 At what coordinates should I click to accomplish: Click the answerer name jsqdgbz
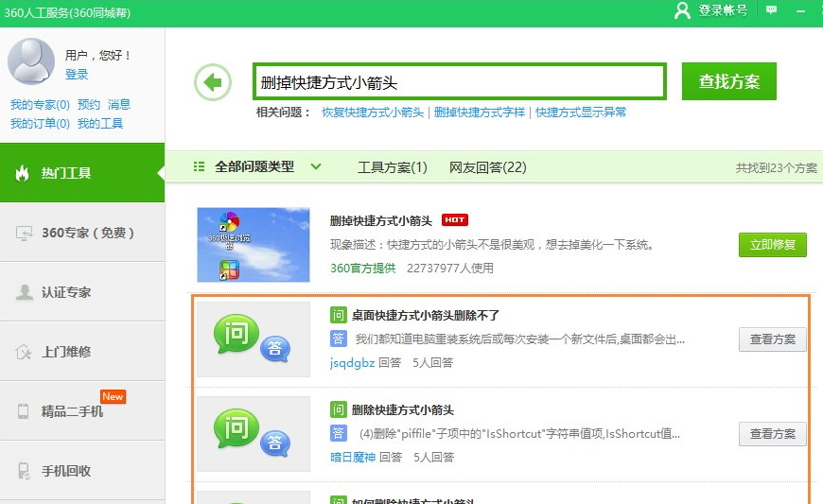click(x=352, y=362)
